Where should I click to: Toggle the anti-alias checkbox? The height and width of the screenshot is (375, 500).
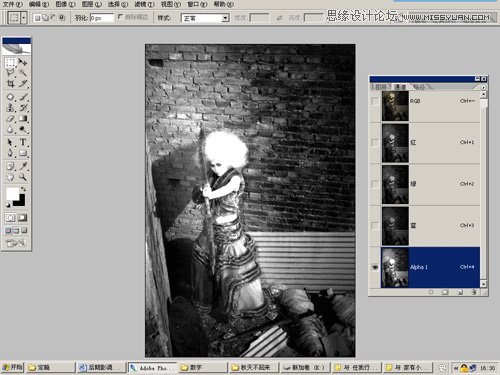click(x=121, y=17)
